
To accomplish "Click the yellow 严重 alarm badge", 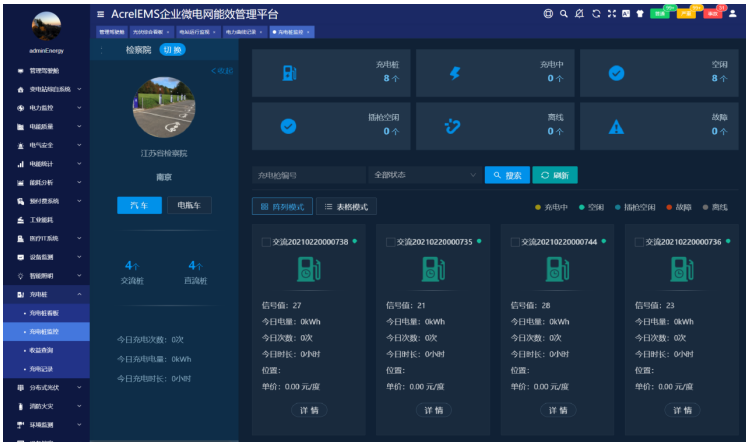I will click(686, 14).
